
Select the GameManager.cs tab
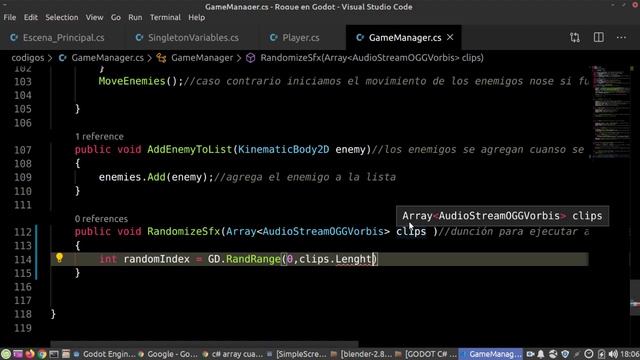404,38
